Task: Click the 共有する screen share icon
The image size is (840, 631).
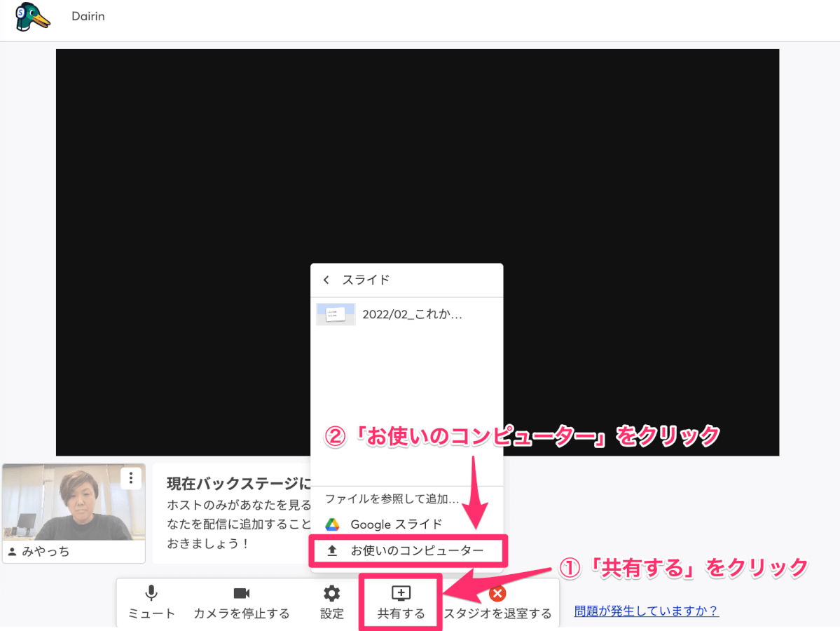Action: (x=401, y=594)
